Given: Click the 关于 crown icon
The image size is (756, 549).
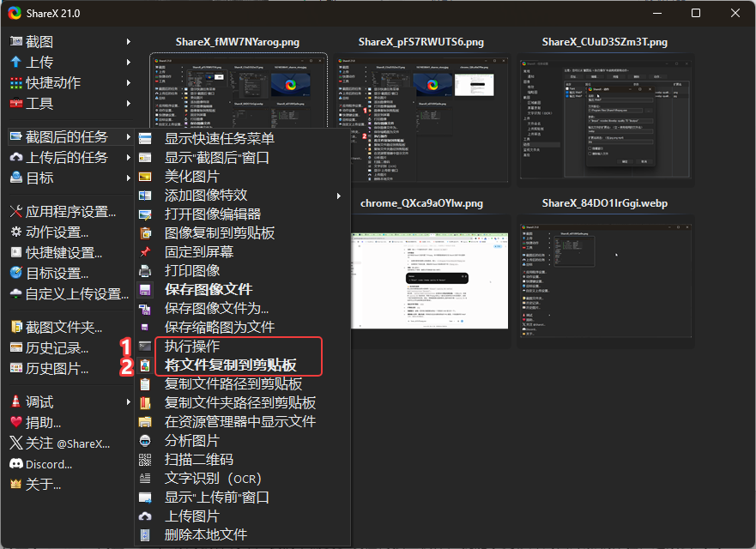Looking at the screenshot, I should pos(16,484).
